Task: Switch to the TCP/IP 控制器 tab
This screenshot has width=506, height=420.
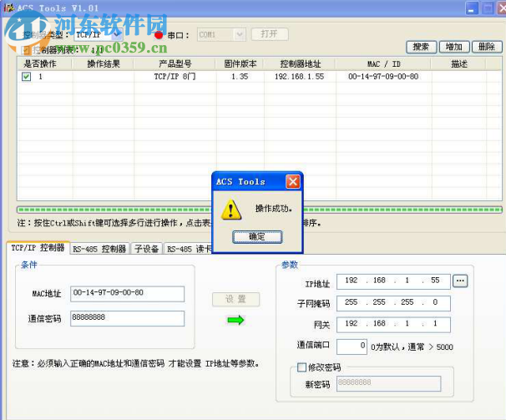Action: [38, 248]
